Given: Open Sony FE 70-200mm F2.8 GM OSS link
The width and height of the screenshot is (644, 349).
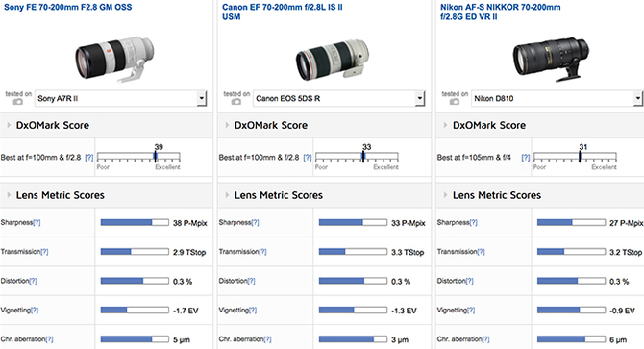Looking at the screenshot, I should [x=68, y=7].
